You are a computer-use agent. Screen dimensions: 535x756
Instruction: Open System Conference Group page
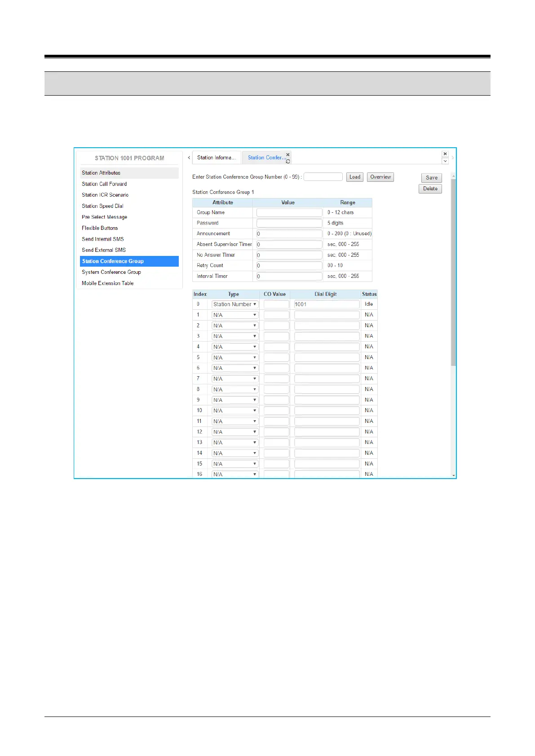click(x=129, y=272)
